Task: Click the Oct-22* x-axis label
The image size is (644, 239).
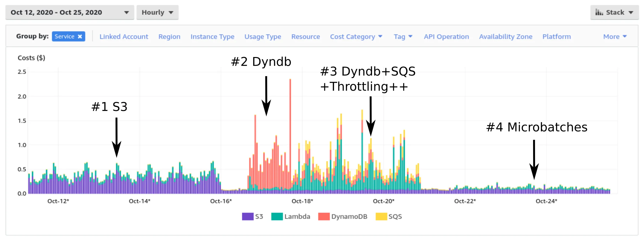Action: point(465,201)
